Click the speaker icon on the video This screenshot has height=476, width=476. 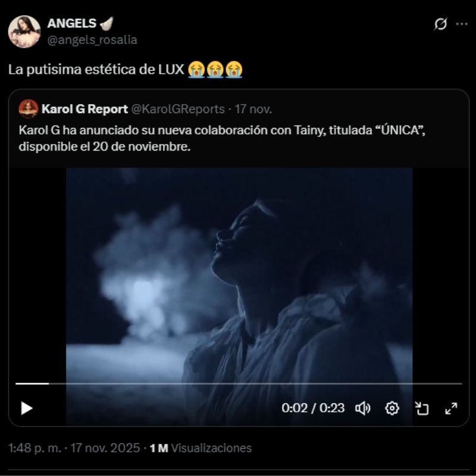364,408
